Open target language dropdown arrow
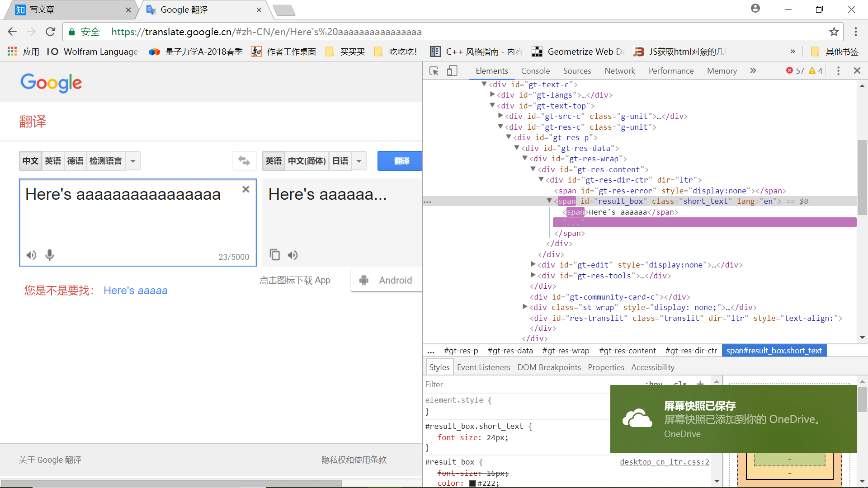 359,161
